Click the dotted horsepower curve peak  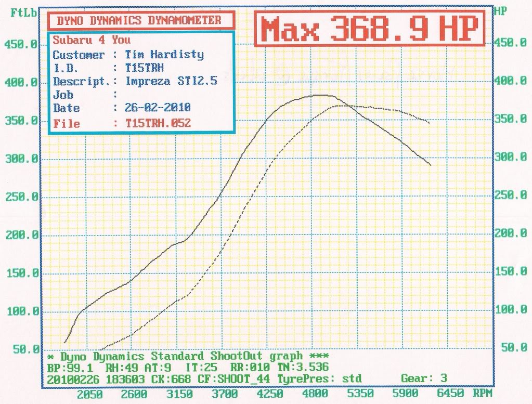tap(341, 106)
